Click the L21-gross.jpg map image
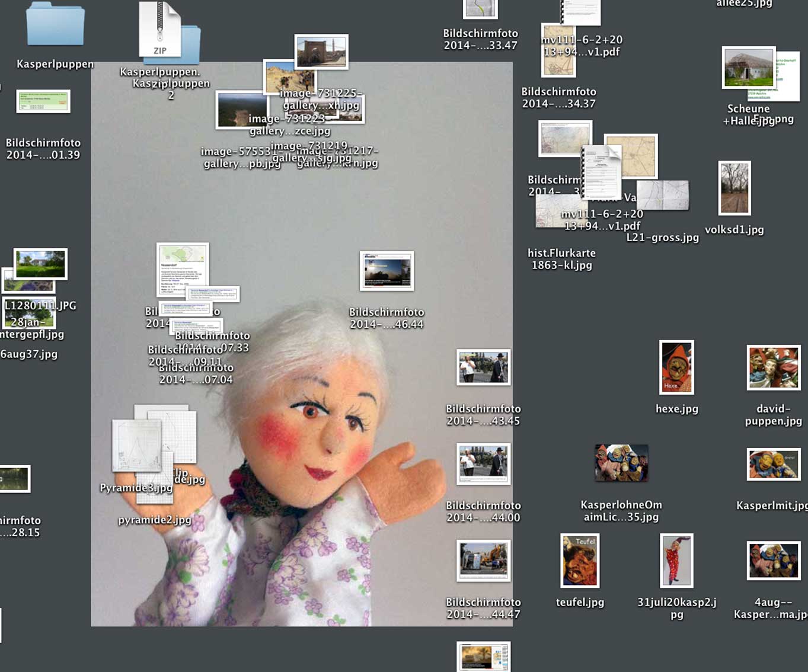Image resolution: width=808 pixels, height=672 pixels. coord(663,196)
